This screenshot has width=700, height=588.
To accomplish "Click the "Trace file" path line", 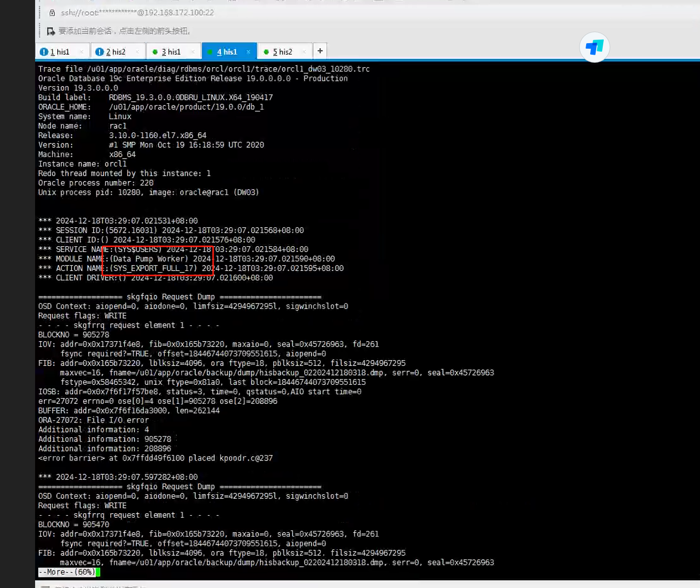I will point(204,69).
